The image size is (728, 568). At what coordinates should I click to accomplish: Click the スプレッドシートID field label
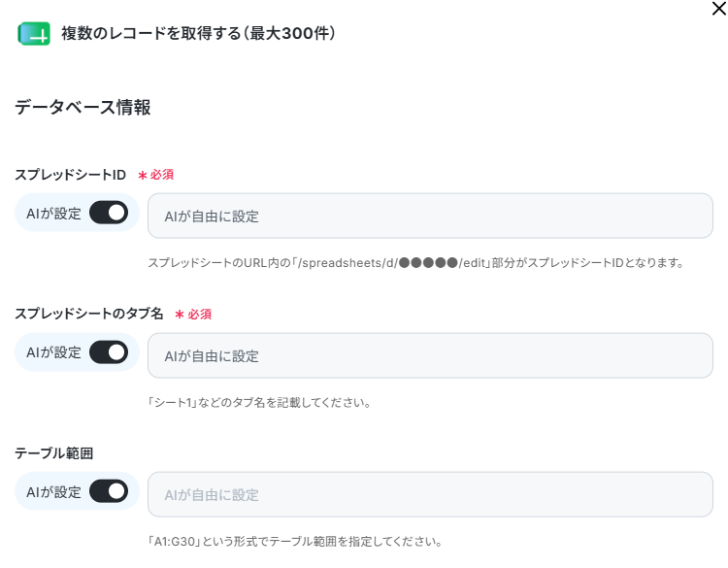pos(70,175)
